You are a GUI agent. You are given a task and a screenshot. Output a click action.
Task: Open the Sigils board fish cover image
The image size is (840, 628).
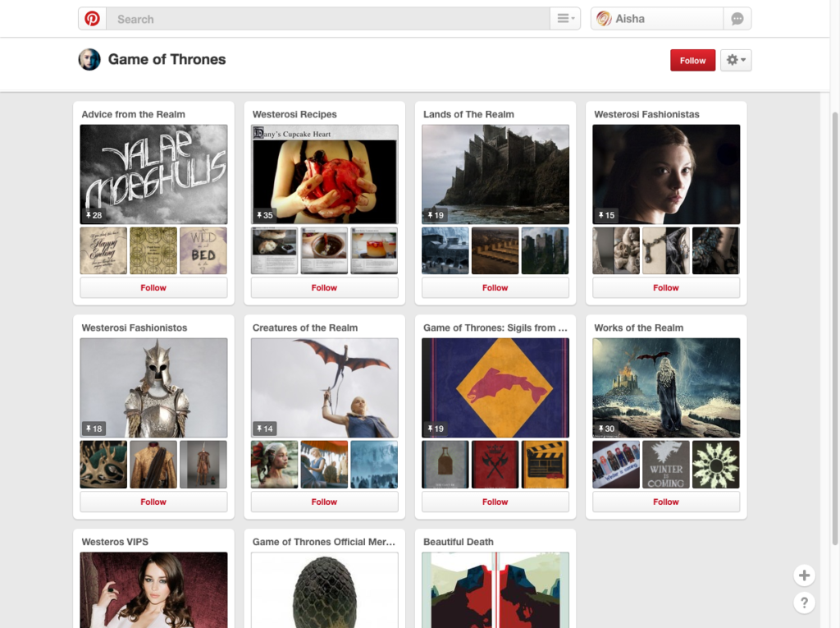tap(495, 387)
